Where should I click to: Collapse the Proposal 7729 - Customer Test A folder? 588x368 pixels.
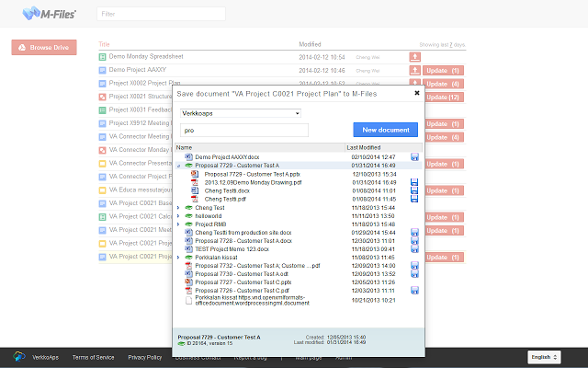(178, 166)
